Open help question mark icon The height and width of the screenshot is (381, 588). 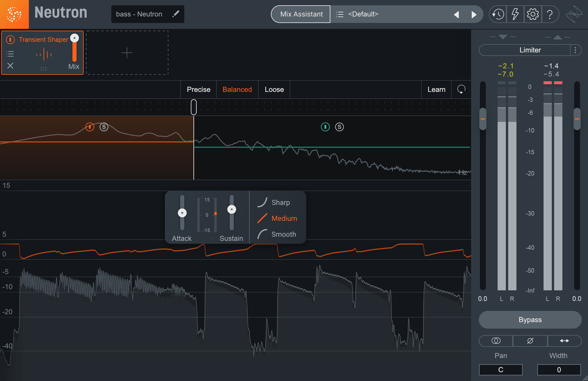(550, 14)
